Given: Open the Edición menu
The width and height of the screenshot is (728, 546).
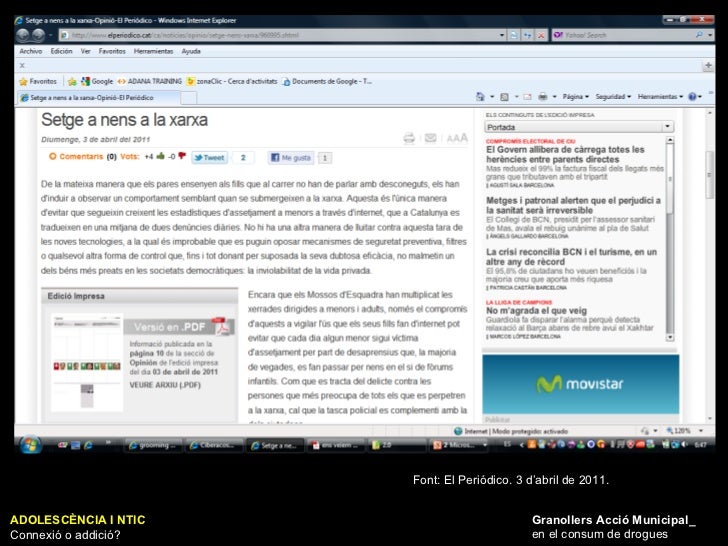Looking at the screenshot, I should (x=61, y=51).
